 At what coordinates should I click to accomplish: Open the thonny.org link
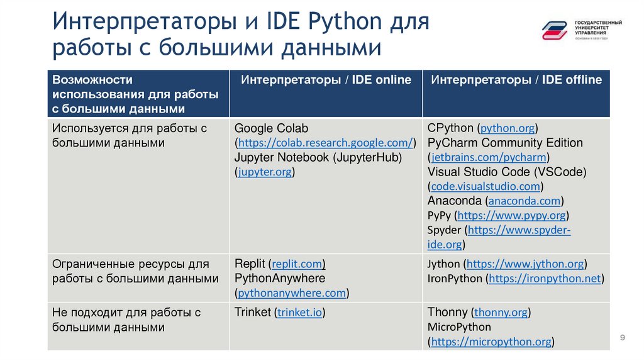click(x=501, y=313)
